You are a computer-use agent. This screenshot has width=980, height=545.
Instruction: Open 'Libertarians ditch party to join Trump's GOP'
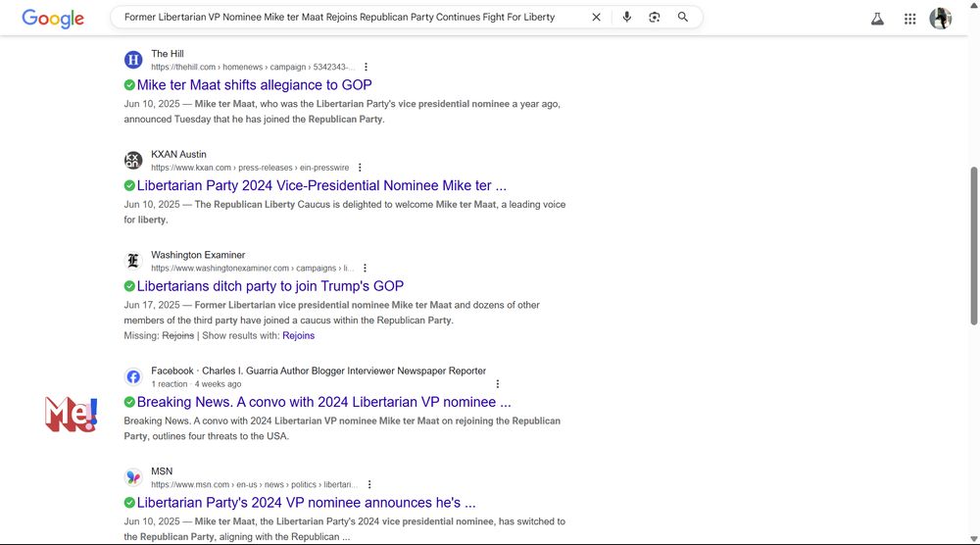point(270,286)
